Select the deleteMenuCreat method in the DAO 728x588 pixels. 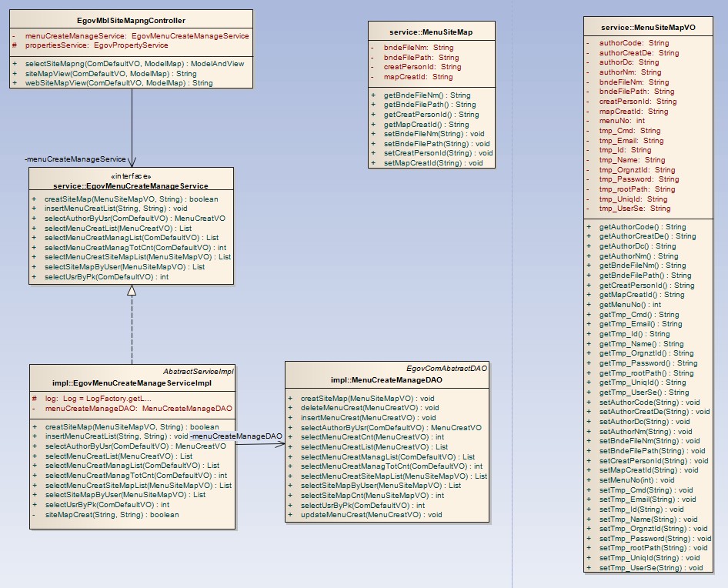pos(369,408)
